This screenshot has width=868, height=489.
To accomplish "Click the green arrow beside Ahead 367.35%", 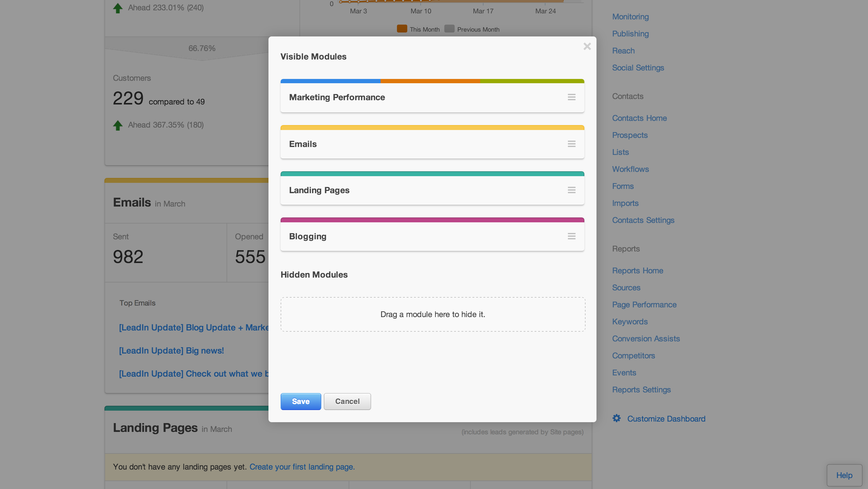I will coord(118,125).
